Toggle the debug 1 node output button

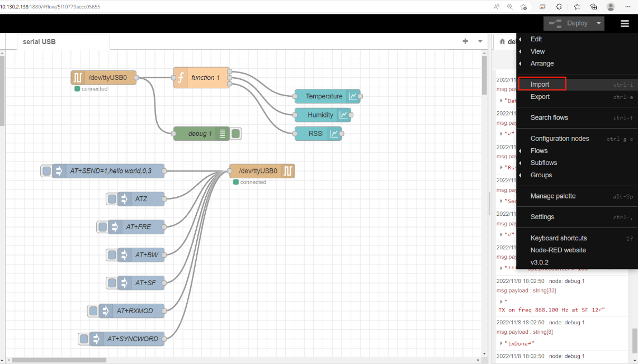[235, 134]
